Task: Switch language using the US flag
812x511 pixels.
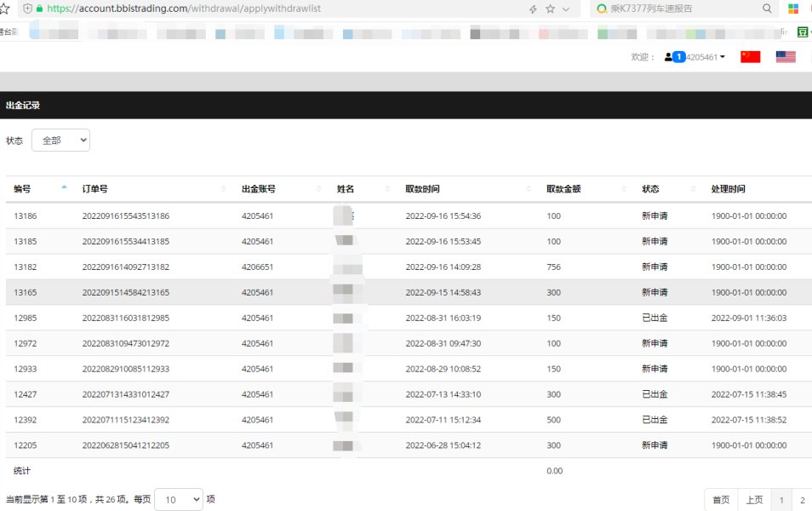Action: (x=786, y=57)
